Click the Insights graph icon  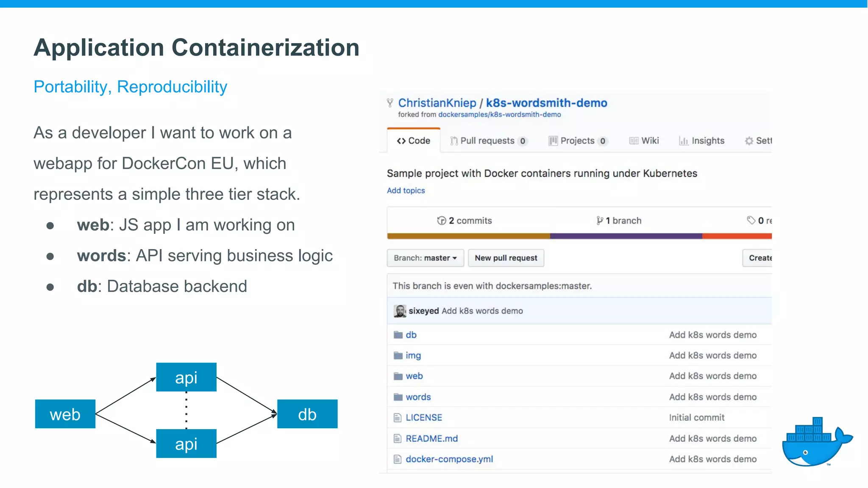[x=684, y=141]
